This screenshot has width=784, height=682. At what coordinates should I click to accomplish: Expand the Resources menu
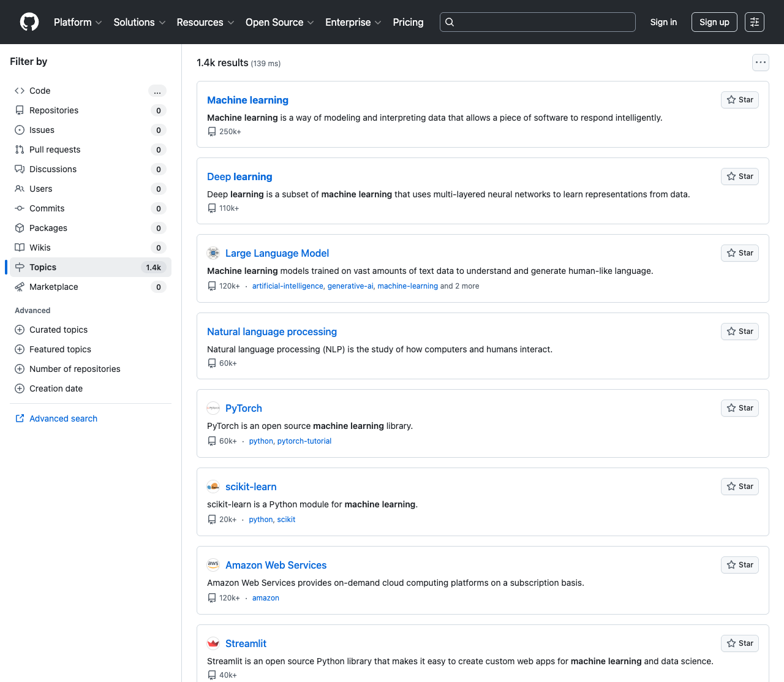[x=205, y=22]
